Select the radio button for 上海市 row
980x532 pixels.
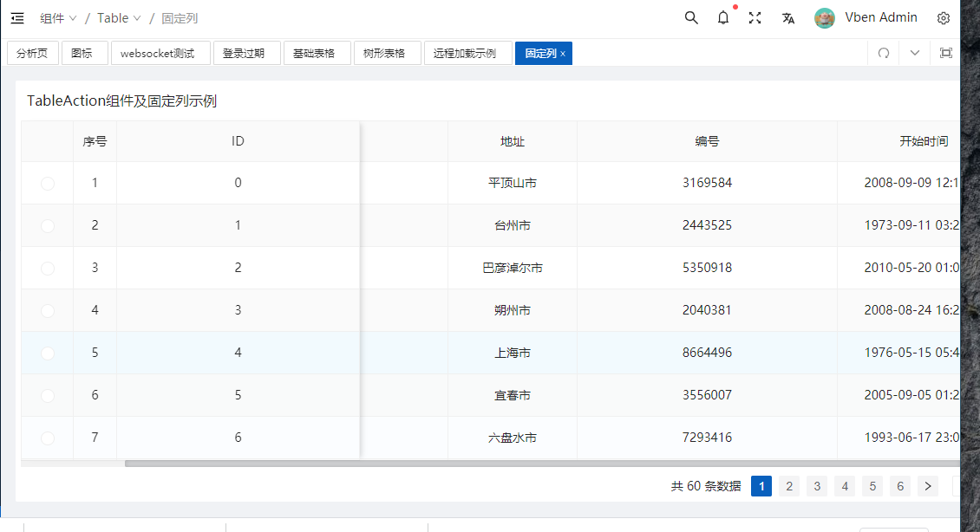point(47,353)
